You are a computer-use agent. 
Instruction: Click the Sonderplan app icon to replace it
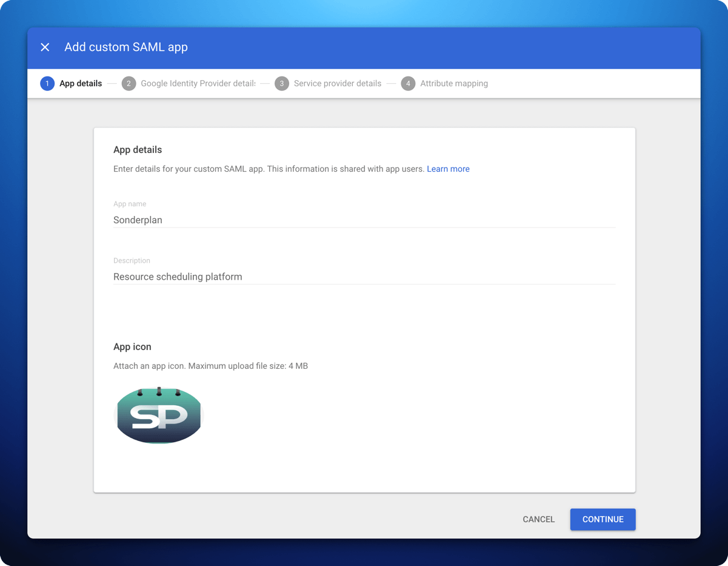[158, 416]
